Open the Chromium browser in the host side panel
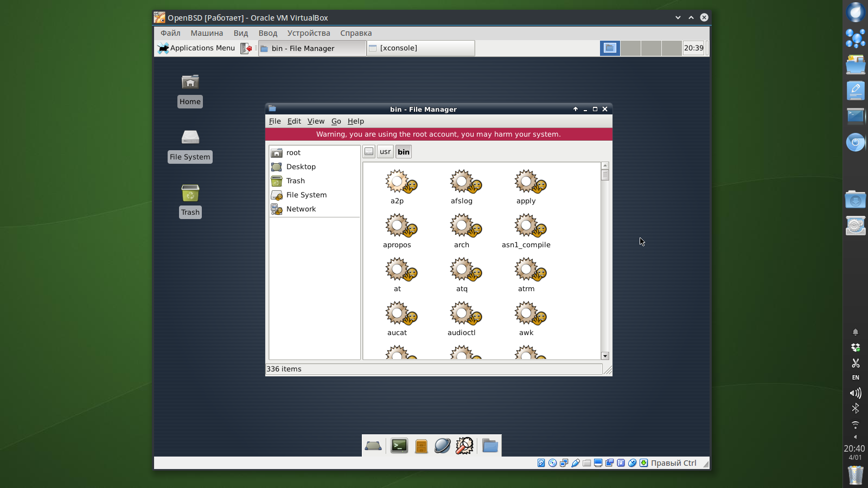The height and width of the screenshot is (488, 868). [x=856, y=143]
